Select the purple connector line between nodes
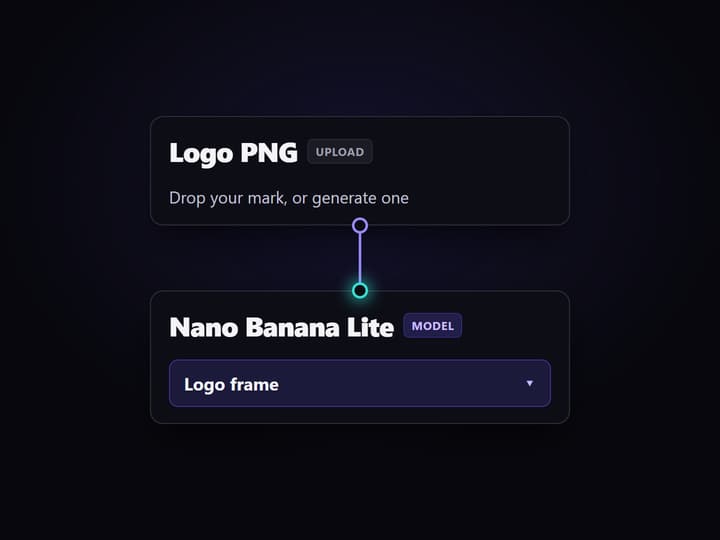Image resolution: width=720 pixels, height=540 pixels. click(360, 258)
